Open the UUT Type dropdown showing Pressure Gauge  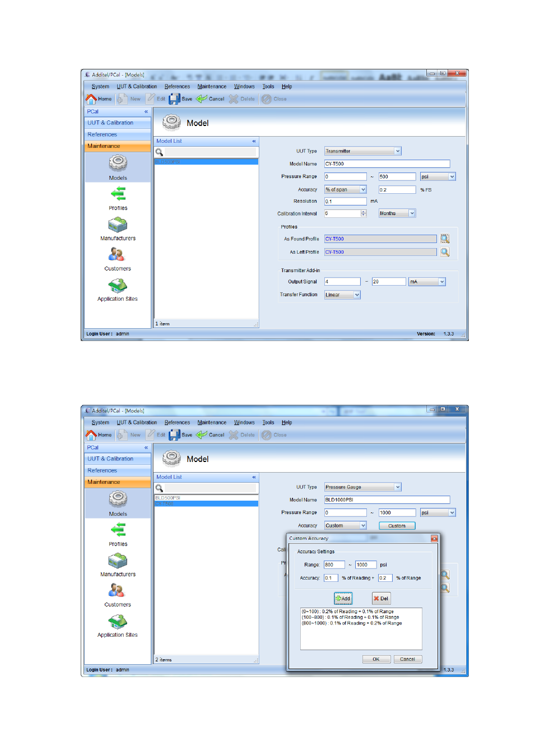pyautogui.click(x=398, y=487)
